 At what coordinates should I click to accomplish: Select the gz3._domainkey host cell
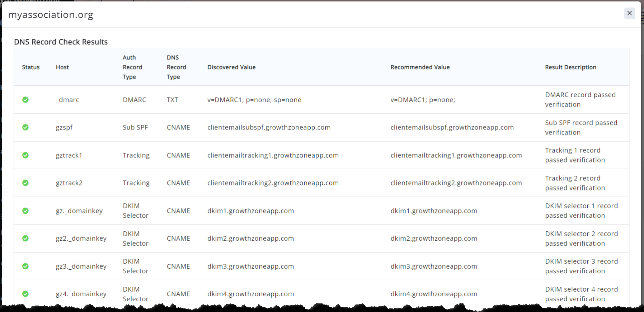click(x=81, y=266)
